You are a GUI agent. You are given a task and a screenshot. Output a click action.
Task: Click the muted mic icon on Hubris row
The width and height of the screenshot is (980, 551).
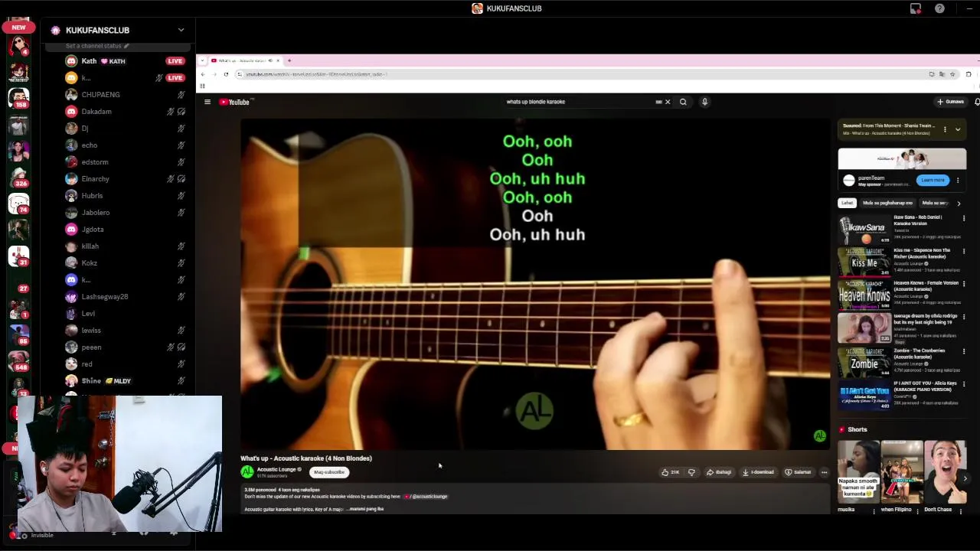click(181, 196)
